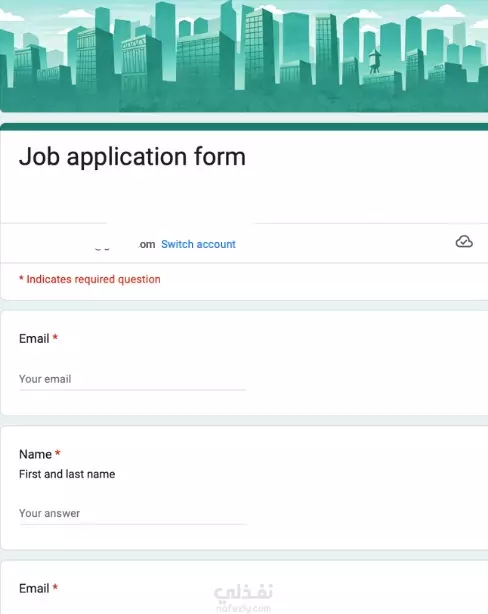Image resolution: width=488 pixels, height=614 pixels.
Task: Click the Your answer field under Name
Action: click(132, 513)
